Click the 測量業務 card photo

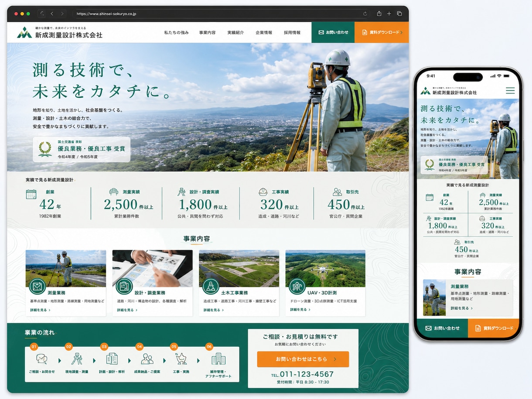tap(66, 268)
